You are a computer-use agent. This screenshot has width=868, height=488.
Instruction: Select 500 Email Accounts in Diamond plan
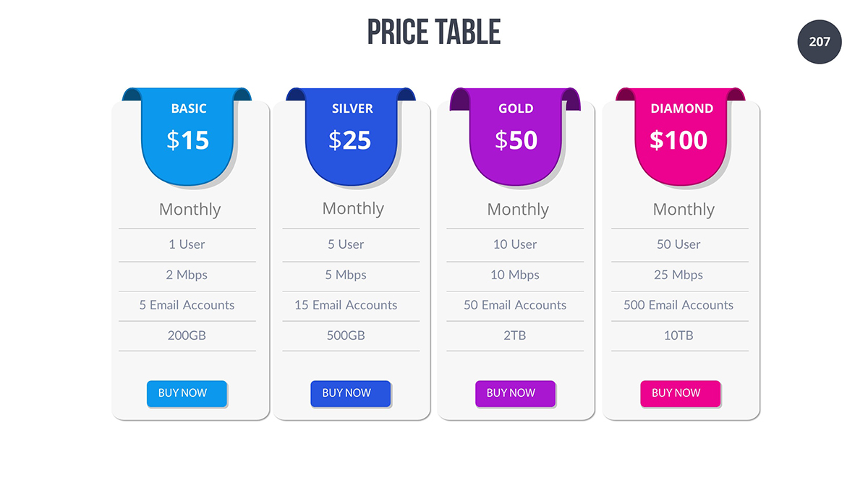pyautogui.click(x=678, y=305)
